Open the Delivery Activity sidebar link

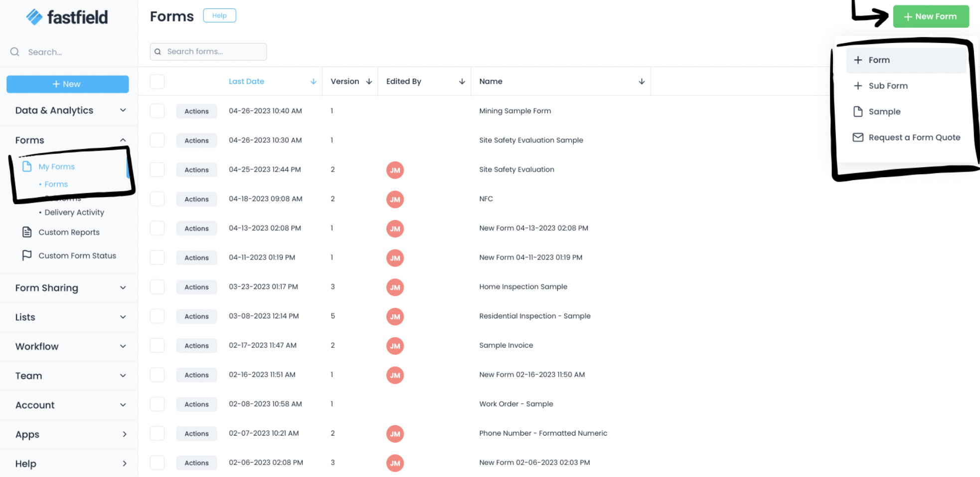[74, 213]
